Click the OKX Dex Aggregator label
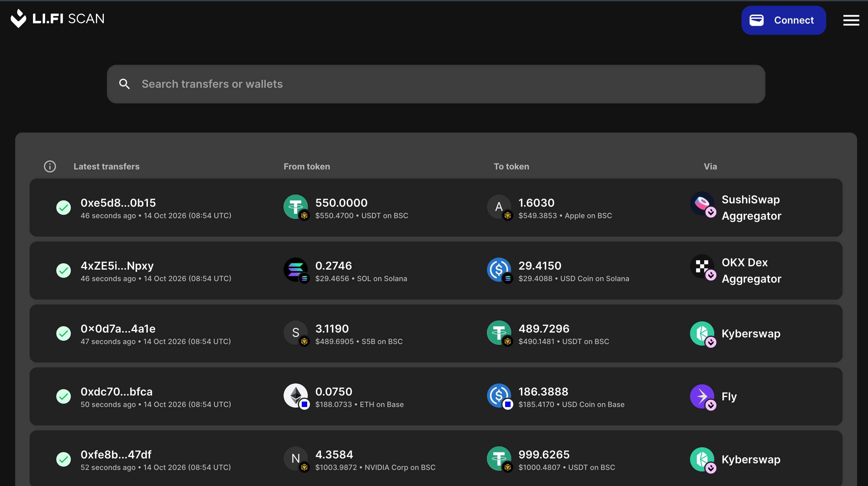The width and height of the screenshot is (868, 486). [x=751, y=271]
